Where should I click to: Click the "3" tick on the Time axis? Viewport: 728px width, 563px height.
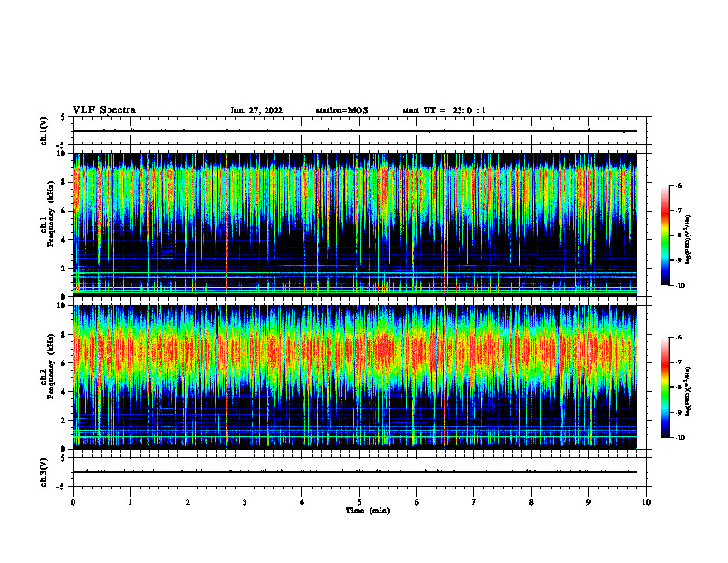coord(245,502)
